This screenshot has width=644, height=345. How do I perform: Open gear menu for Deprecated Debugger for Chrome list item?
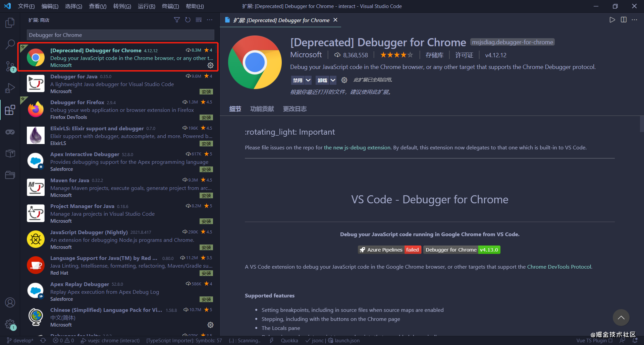click(210, 65)
